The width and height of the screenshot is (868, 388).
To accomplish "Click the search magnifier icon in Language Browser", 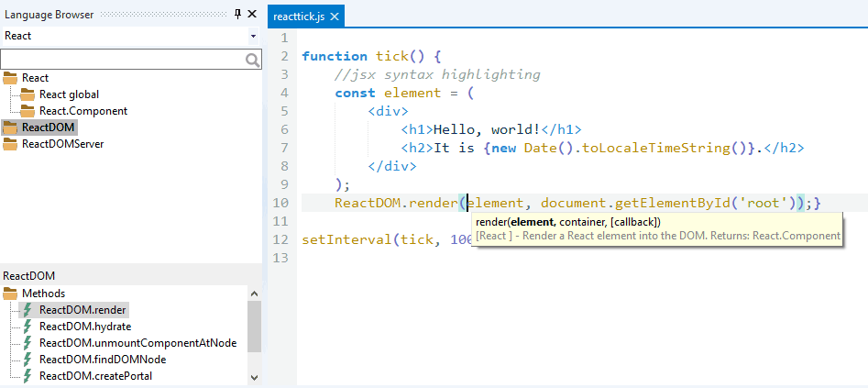I will coord(253,60).
